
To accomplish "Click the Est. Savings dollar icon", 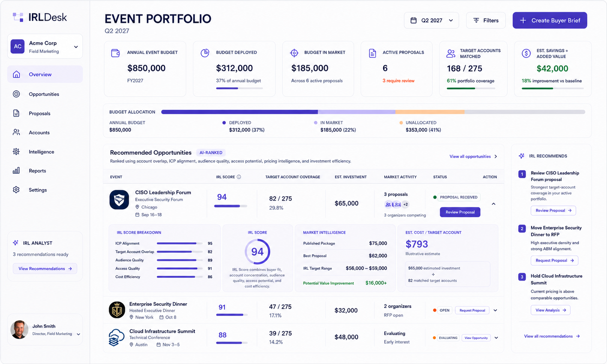I will point(526,53).
